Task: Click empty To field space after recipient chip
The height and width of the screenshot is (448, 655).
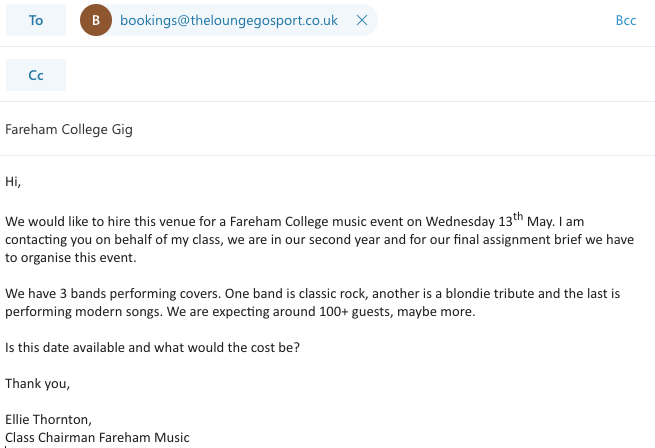Action: click(490, 20)
